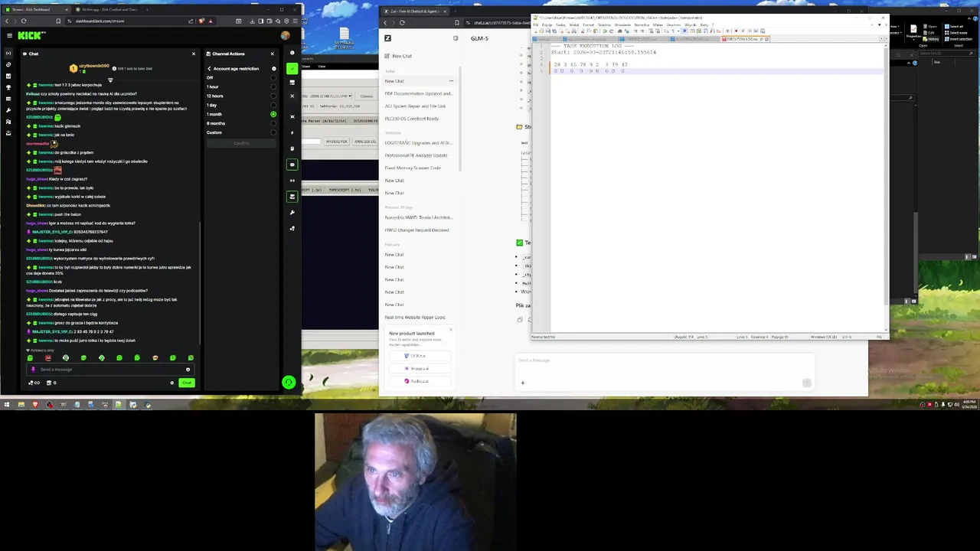This screenshot has width=980, height=551.
Task: Open Plik menu in Notepad++
Action: 536,24
